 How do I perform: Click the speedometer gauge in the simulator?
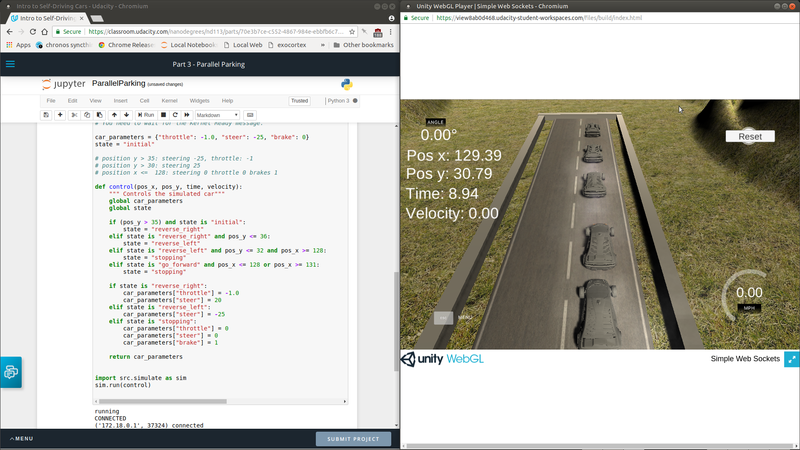pos(748,296)
